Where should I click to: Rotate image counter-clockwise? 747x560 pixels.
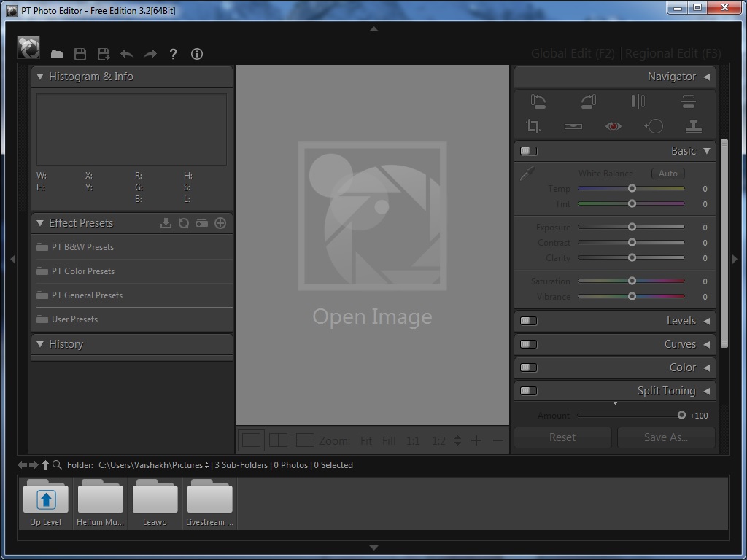(538, 101)
